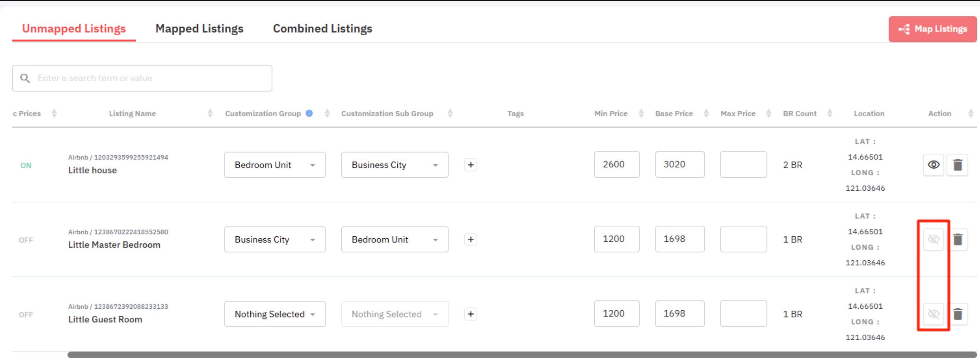Open Business City sub group dropdown for Little house

tap(395, 165)
